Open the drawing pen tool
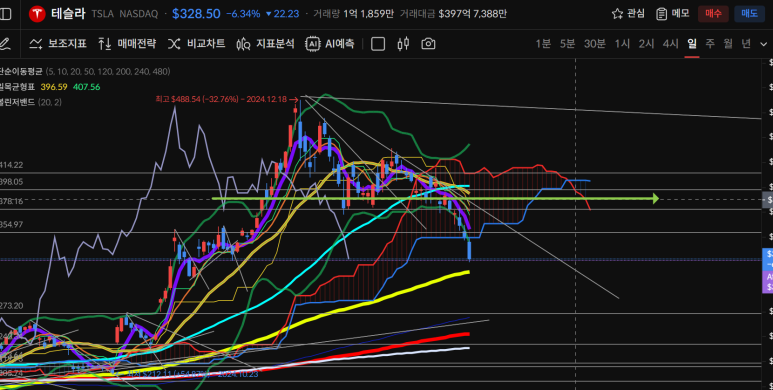Viewport: 773px width, 390px height. [4, 44]
